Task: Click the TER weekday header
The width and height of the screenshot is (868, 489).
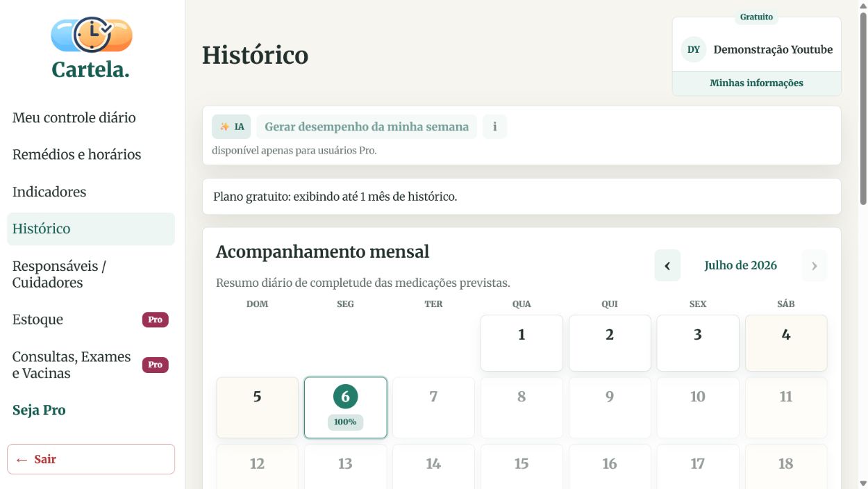Action: click(x=433, y=304)
